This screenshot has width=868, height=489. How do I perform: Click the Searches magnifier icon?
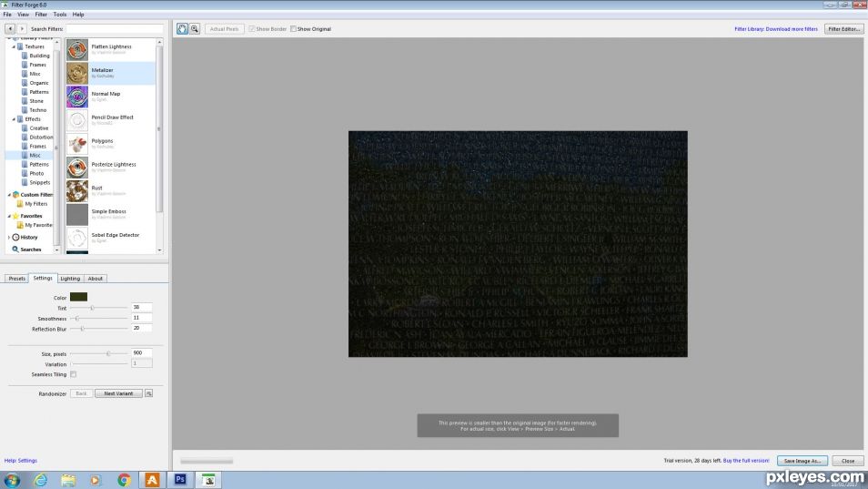pyautogui.click(x=15, y=250)
